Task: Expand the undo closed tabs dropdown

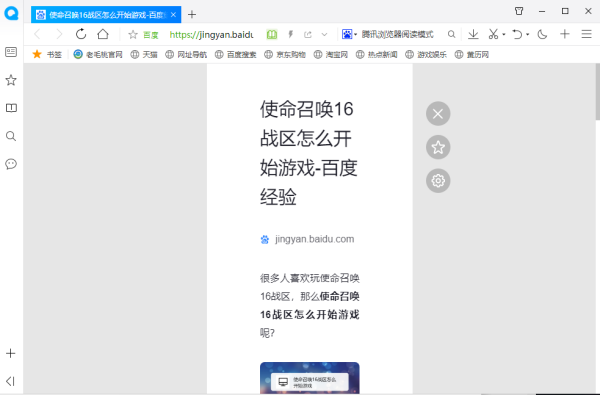Action: 528,34
